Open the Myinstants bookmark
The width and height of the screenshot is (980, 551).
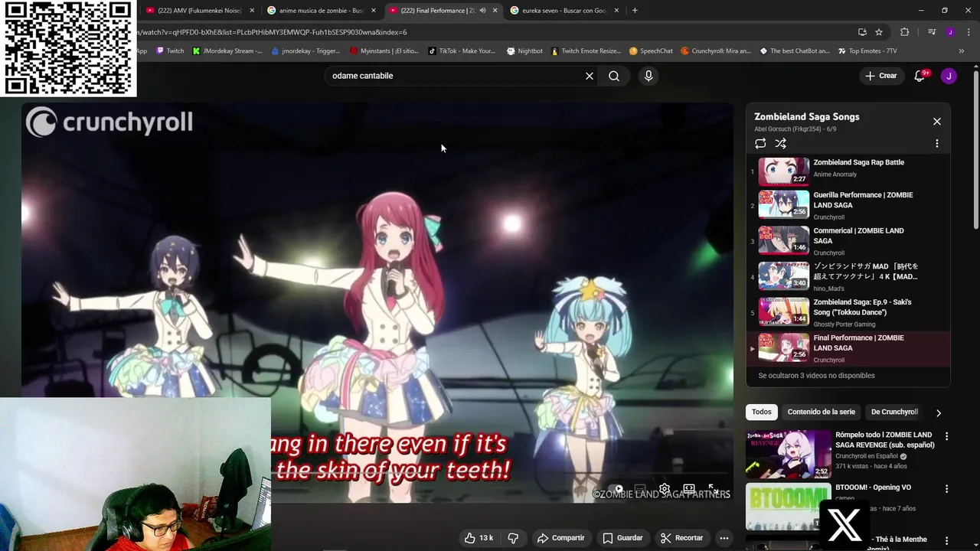[384, 51]
